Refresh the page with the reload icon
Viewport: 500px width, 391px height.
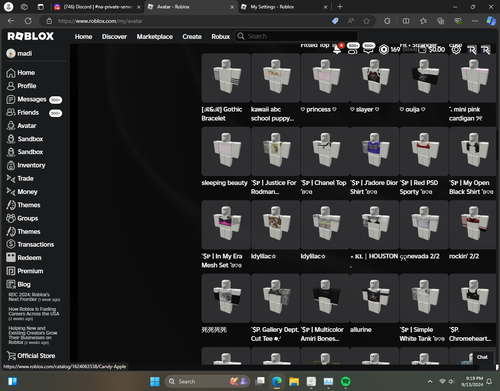(x=28, y=21)
